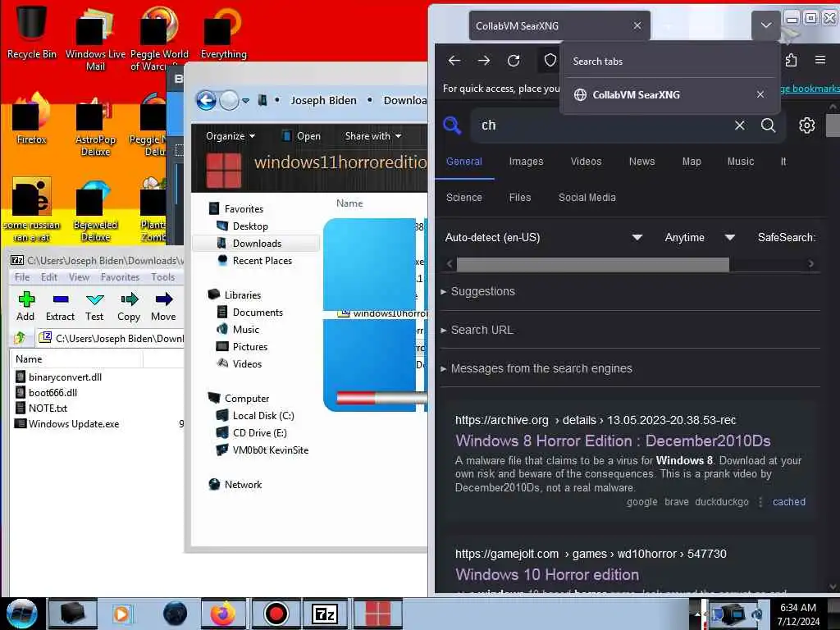The height and width of the screenshot is (630, 840).
Task: Open Explorer recent locations dropdown arrow
Action: click(245, 101)
